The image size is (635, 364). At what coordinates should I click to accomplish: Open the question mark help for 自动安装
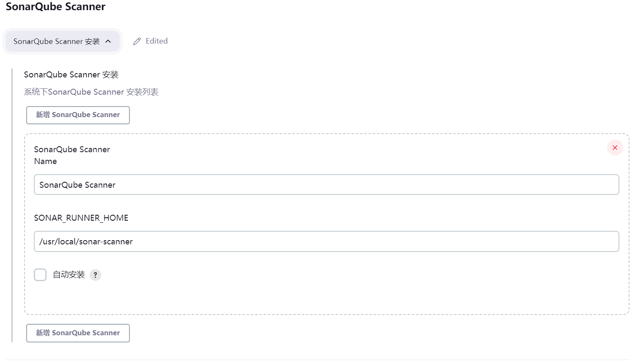click(96, 275)
